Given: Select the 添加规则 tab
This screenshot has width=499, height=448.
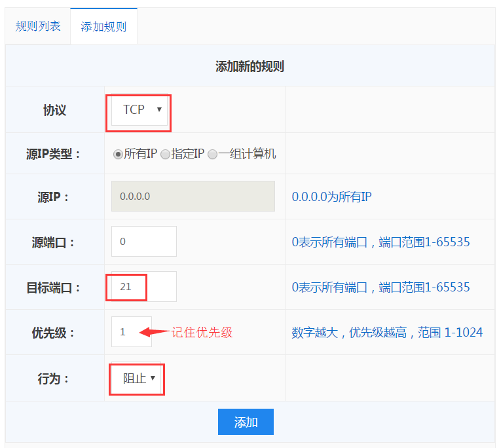Looking at the screenshot, I should tap(103, 27).
